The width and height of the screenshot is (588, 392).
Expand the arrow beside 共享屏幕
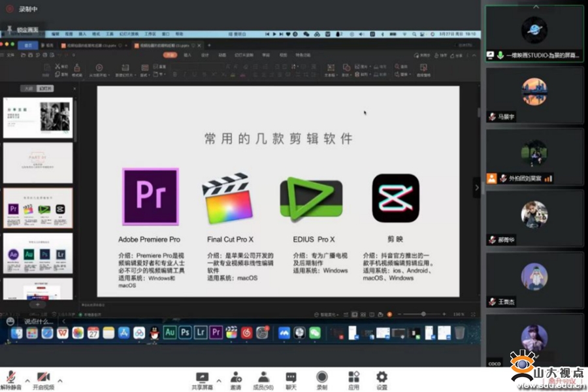point(219,381)
